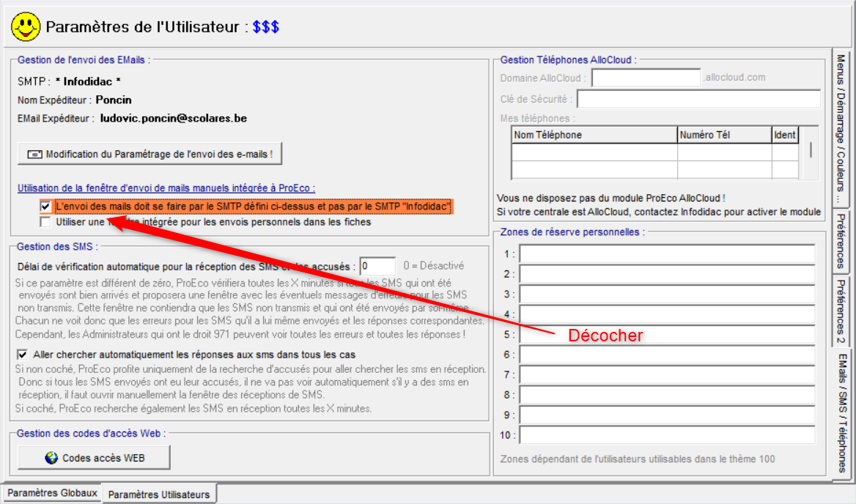Click personal reserve zone 1 field
The height and width of the screenshot is (504, 856).
click(x=667, y=253)
